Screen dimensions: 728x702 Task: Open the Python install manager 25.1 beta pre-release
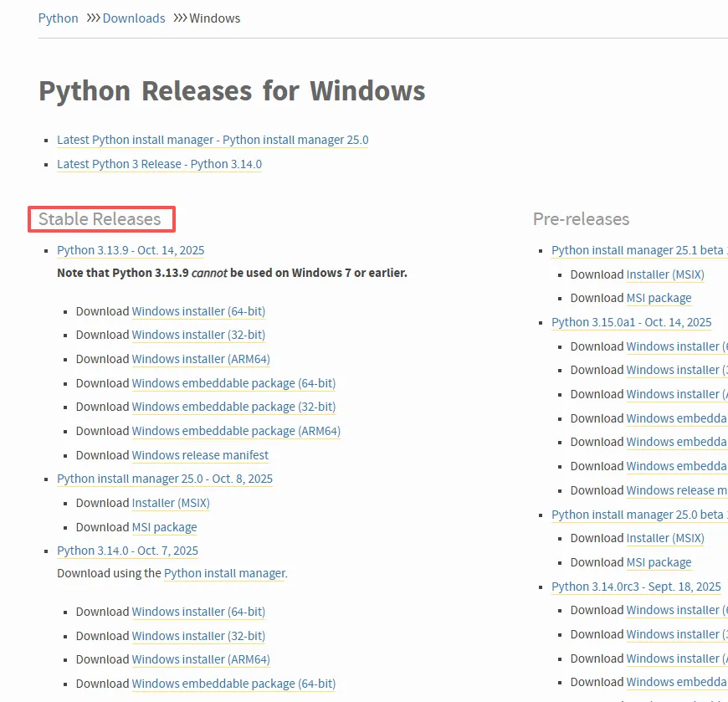point(639,250)
